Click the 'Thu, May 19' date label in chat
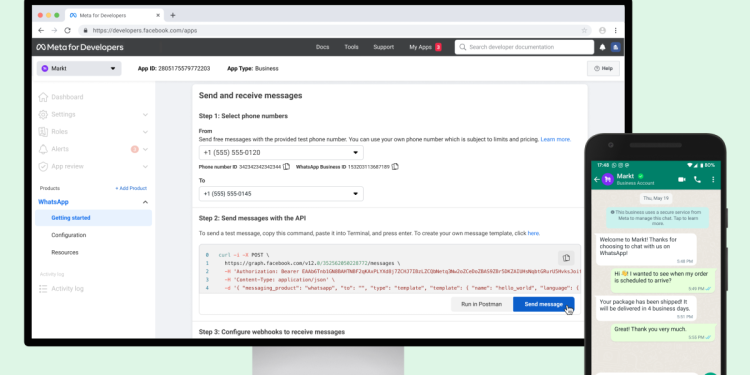This screenshot has height=375, width=750. pos(655,198)
